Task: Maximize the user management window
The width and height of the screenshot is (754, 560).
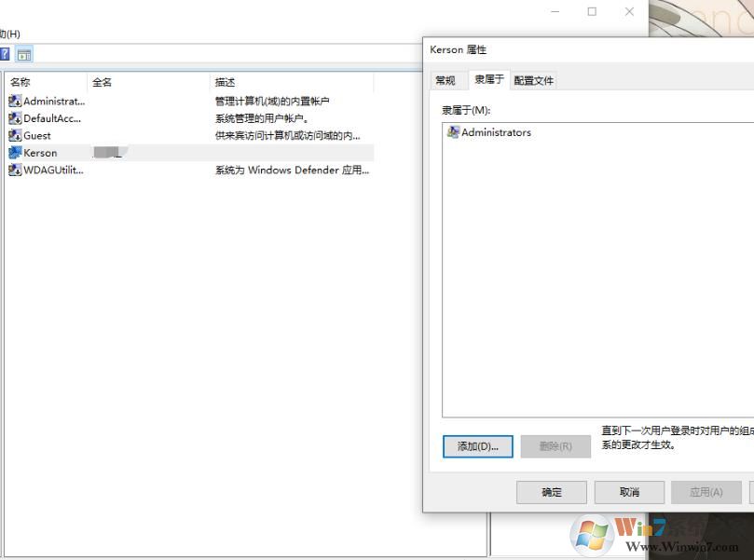Action: click(592, 11)
